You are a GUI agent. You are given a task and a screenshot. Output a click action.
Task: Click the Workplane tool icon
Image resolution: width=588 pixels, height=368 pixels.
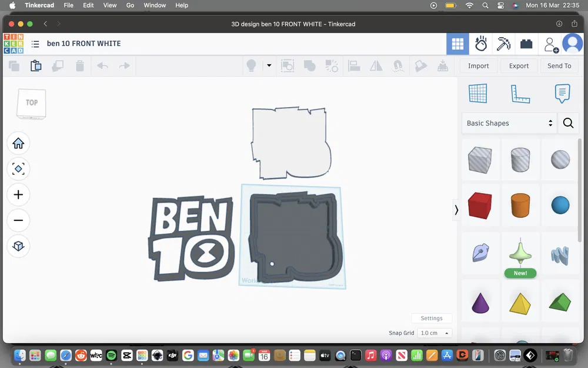[x=478, y=93]
